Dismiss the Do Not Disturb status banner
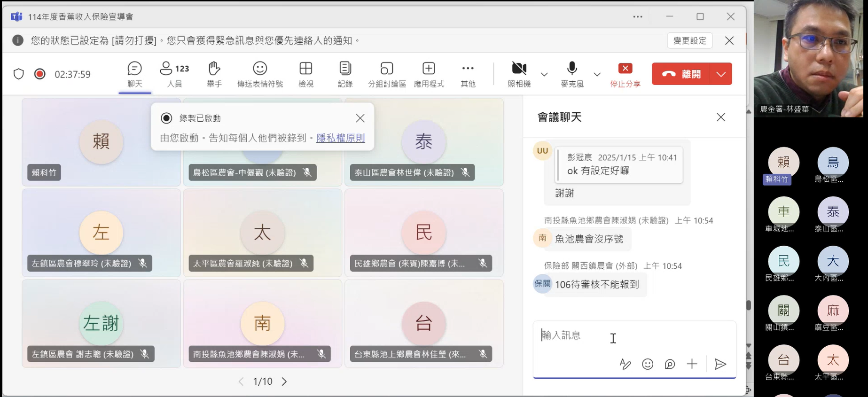868x397 pixels. [729, 40]
